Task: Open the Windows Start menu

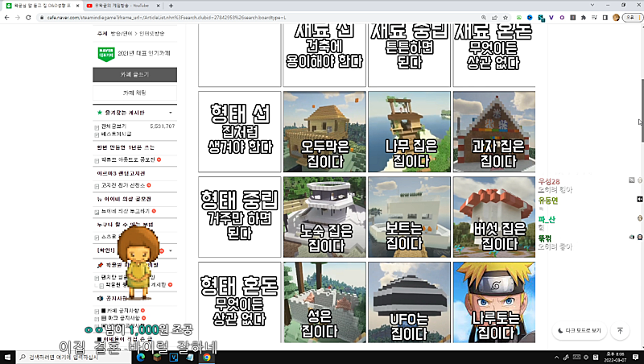Action: pyautogui.click(x=7, y=357)
